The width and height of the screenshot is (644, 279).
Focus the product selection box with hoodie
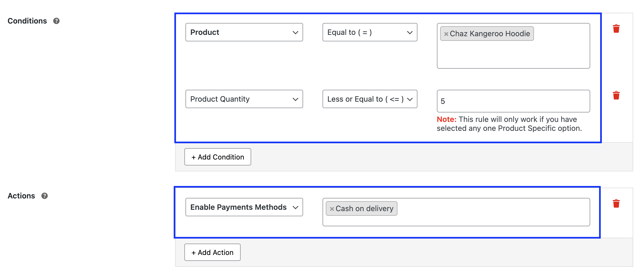tap(513, 46)
